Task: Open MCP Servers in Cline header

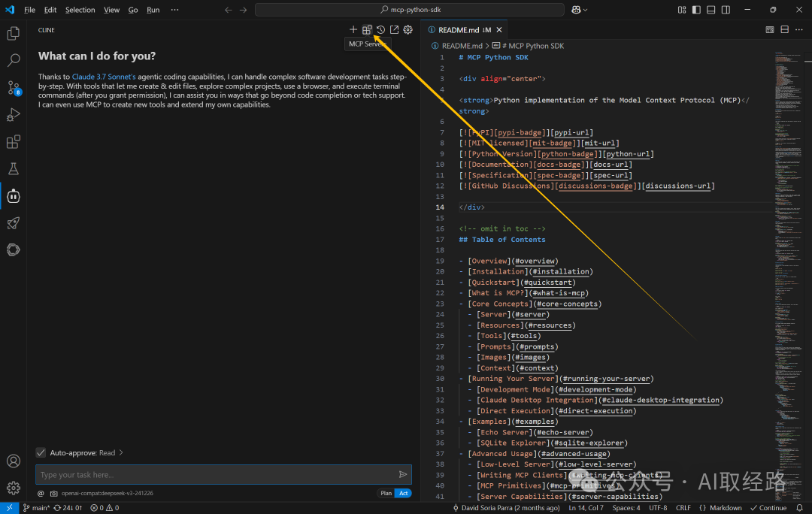Action: 367,30
